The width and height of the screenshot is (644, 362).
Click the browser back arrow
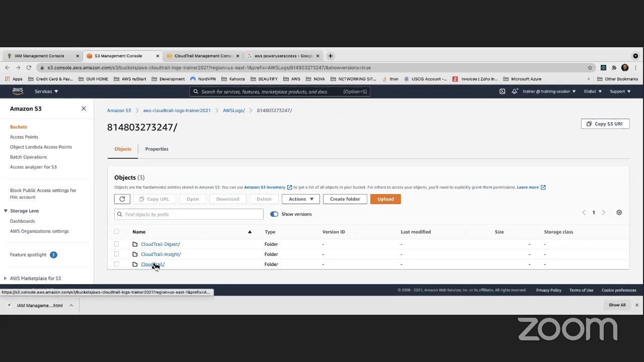tap(7, 67)
